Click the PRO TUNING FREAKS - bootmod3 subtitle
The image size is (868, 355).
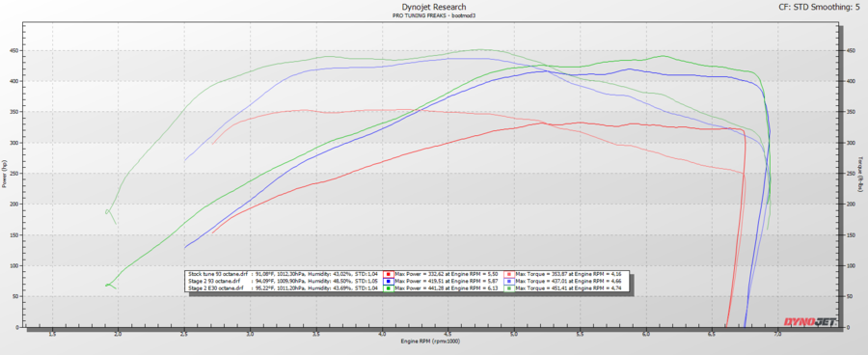(433, 15)
